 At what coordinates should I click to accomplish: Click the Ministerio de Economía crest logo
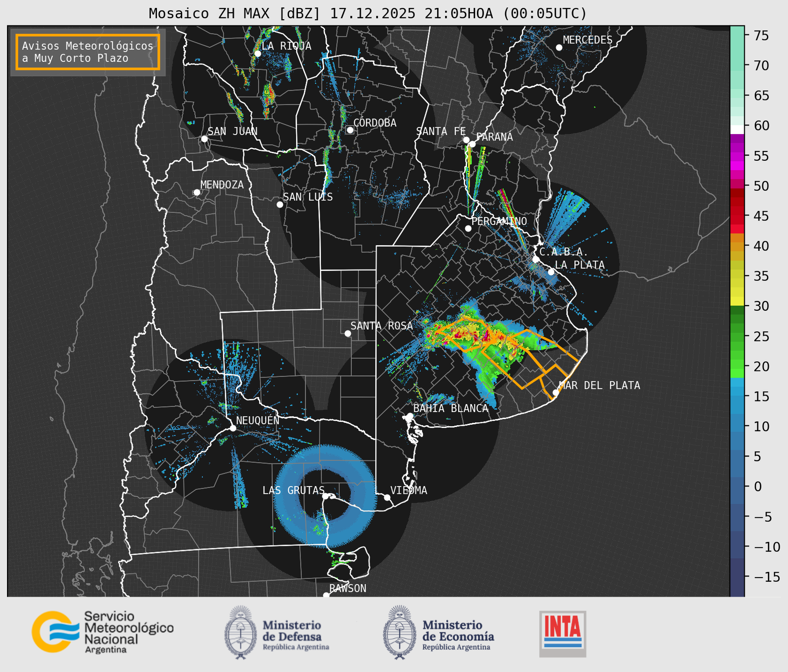[x=399, y=632]
